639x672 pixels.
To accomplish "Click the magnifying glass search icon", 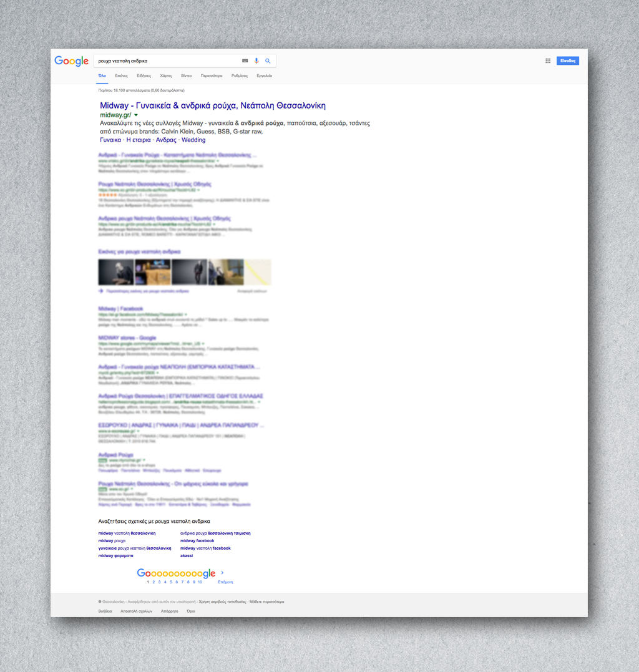I will [268, 61].
